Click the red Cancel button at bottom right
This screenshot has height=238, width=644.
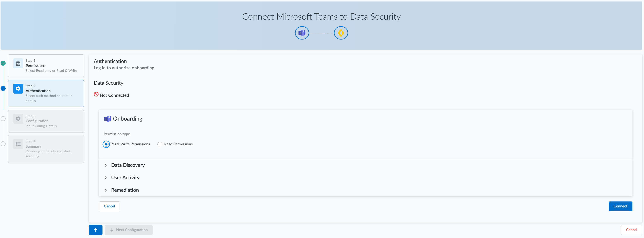click(x=631, y=230)
